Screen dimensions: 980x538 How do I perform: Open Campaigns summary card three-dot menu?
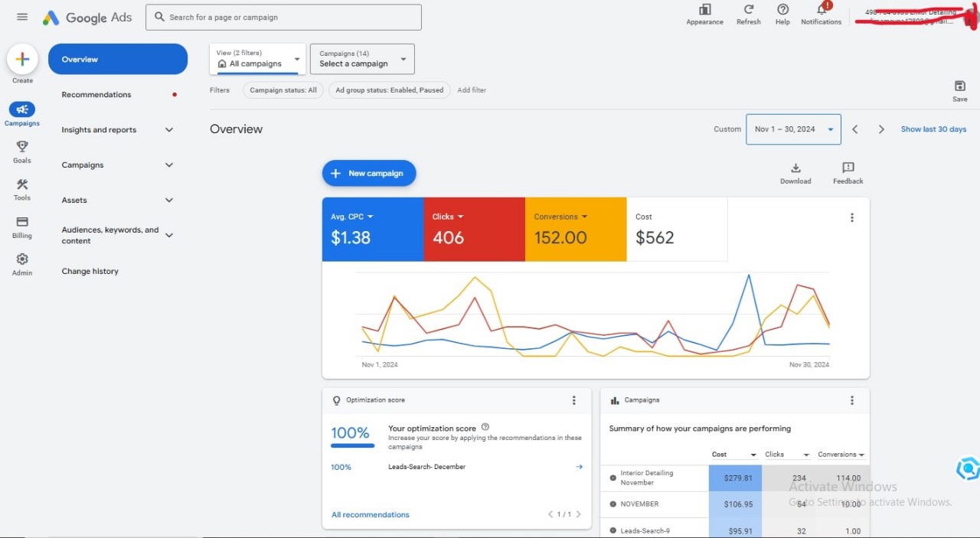[x=852, y=400]
